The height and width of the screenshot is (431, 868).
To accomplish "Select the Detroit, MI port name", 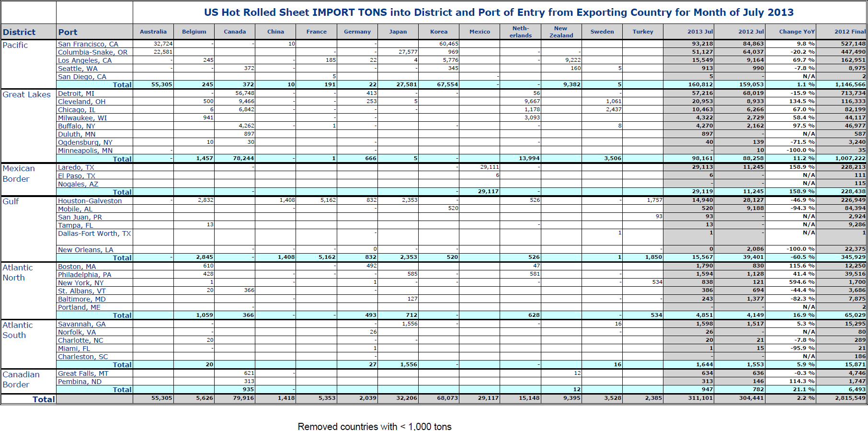I will 76,93.
